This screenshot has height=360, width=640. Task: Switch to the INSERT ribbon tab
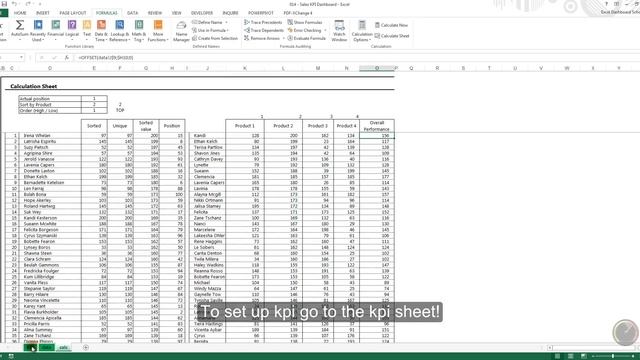[x=42, y=13]
